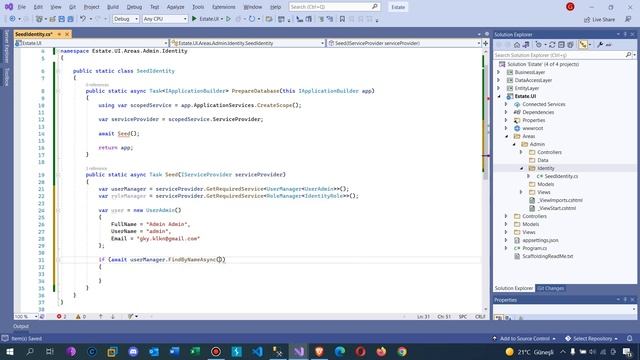Screen dimensions: 640x360
Task: Click Show All Files icon in Solution Explorer
Action: pyautogui.click(x=570, y=45)
